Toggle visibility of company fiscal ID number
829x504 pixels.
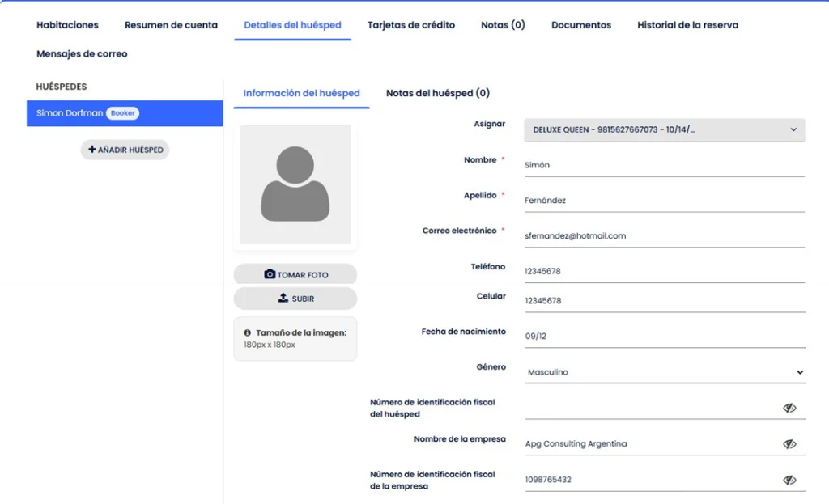coord(789,480)
